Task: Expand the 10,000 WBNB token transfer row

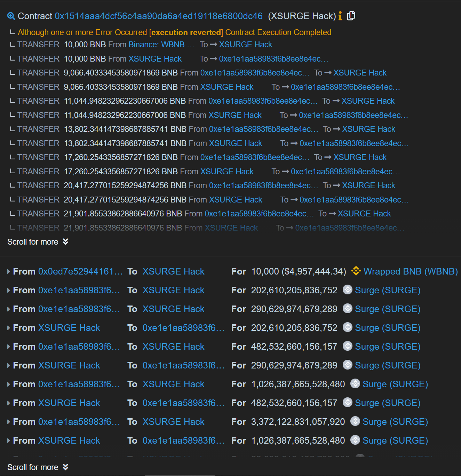Action: pos(8,271)
